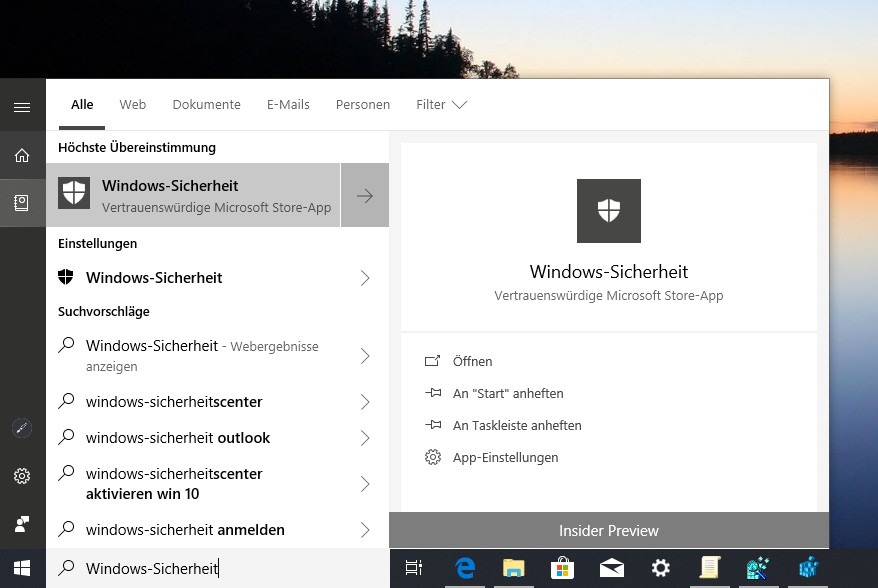
Task: Open the Mail app from taskbar
Action: pos(611,568)
